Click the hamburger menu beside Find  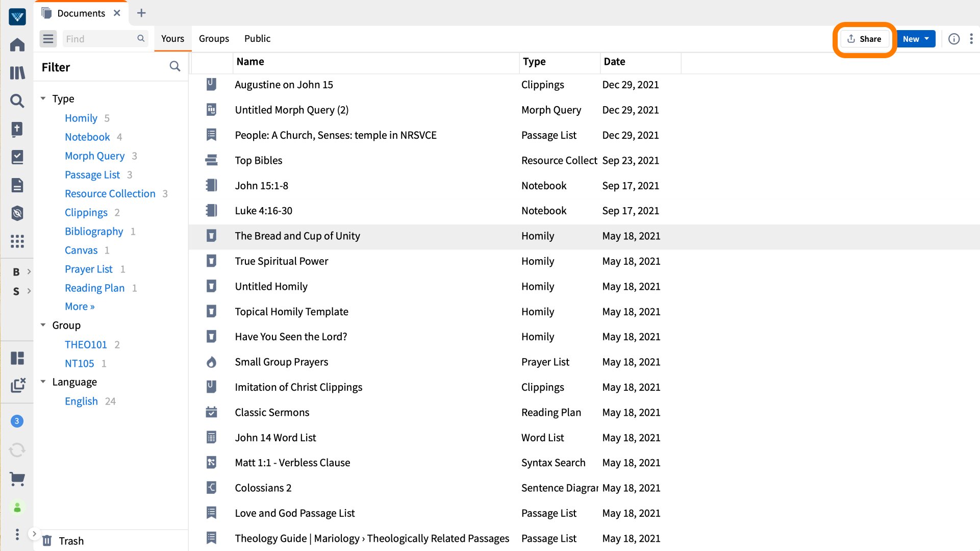48,38
